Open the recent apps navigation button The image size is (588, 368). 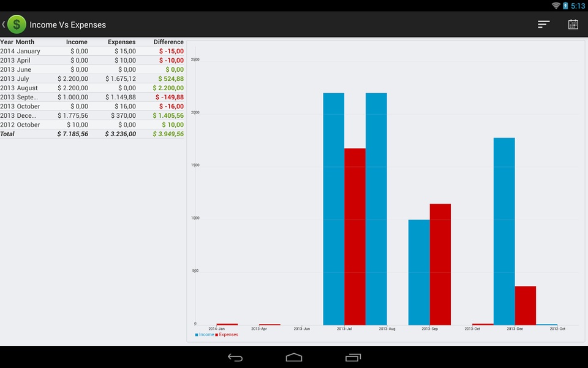(x=353, y=358)
